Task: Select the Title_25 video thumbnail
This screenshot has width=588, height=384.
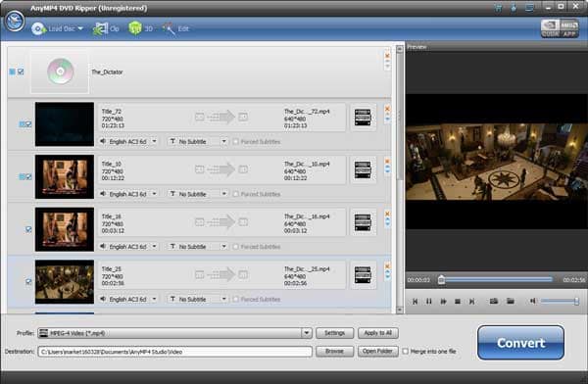Action: [x=65, y=281]
